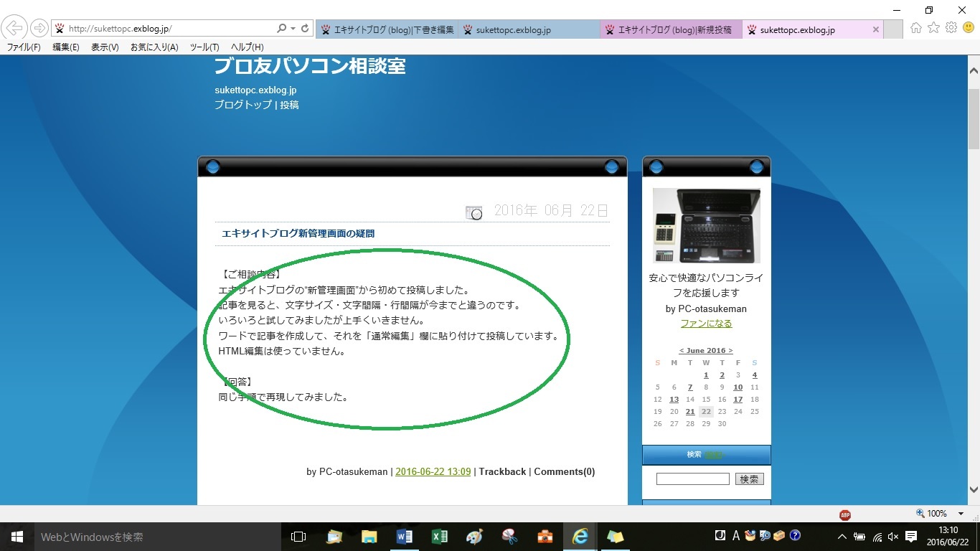
Task: Open calendar date 1 posts
Action: tap(706, 375)
